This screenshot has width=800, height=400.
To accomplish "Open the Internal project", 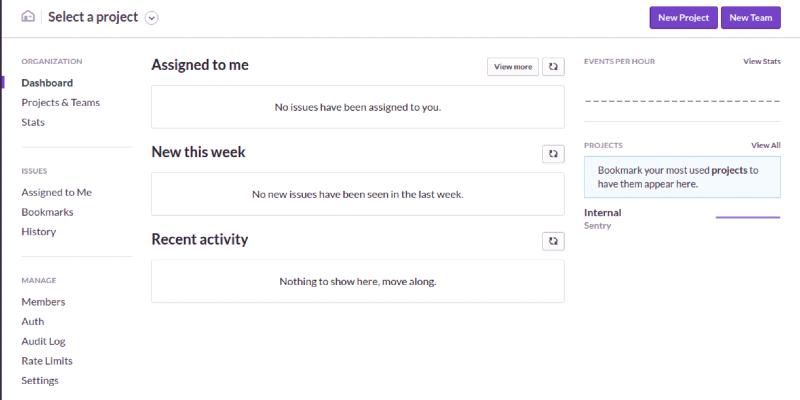I will coord(602,212).
